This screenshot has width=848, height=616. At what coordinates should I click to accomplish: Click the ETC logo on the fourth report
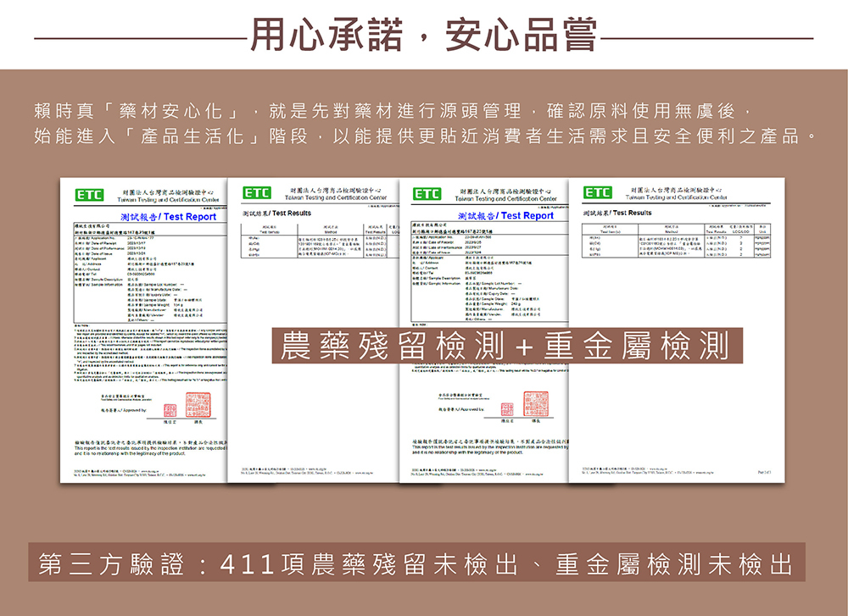(597, 193)
